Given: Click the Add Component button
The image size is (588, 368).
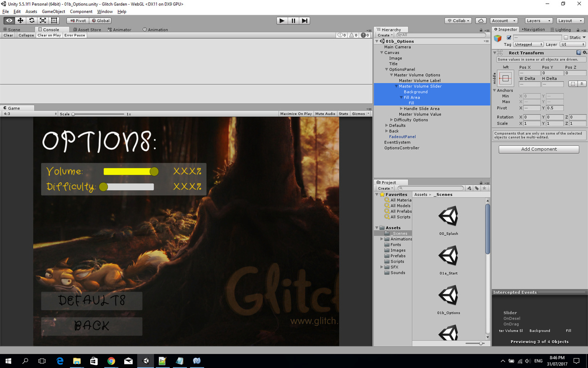Looking at the screenshot, I should (539, 149).
